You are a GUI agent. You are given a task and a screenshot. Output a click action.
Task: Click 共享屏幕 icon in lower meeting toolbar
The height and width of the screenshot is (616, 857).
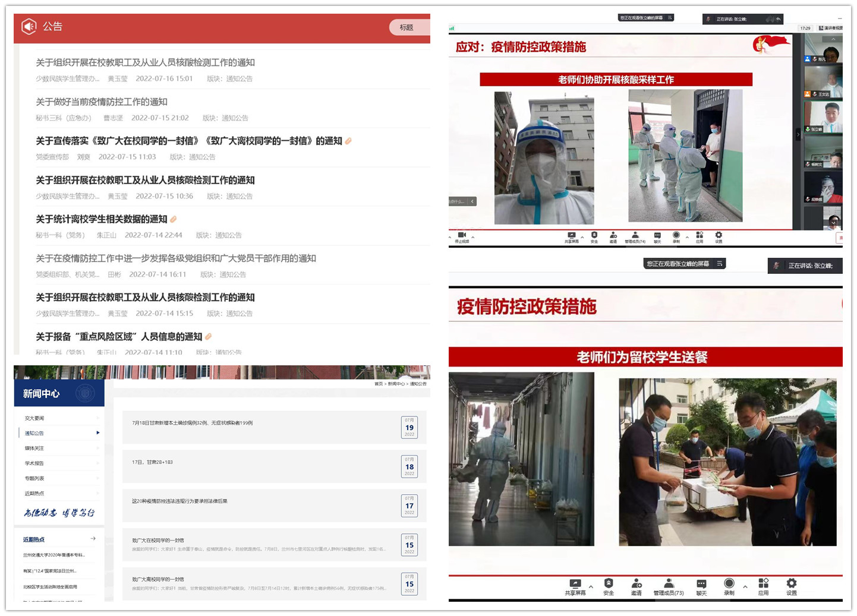point(575,583)
